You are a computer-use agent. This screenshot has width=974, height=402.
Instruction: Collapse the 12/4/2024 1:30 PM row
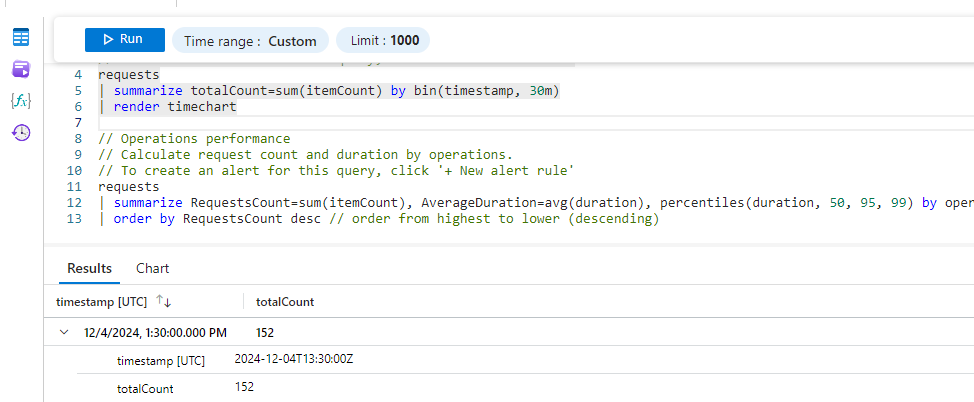point(63,332)
